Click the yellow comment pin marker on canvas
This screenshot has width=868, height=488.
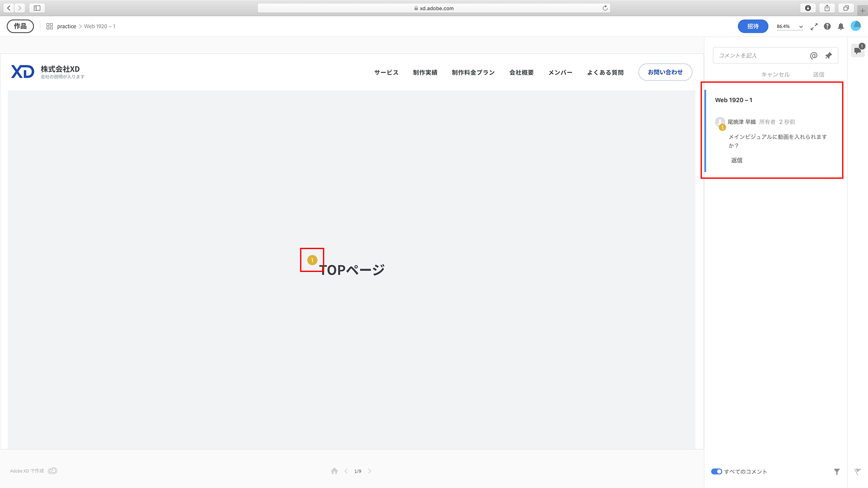coord(312,260)
